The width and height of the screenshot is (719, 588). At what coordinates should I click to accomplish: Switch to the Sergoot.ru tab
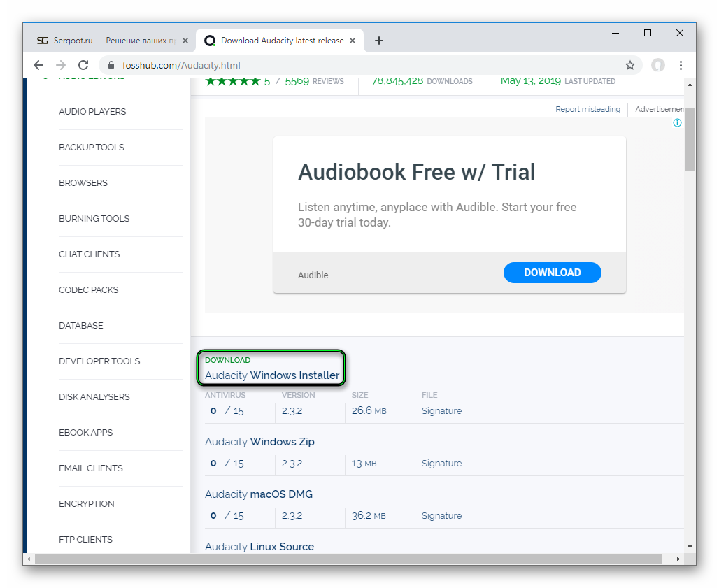[106, 41]
